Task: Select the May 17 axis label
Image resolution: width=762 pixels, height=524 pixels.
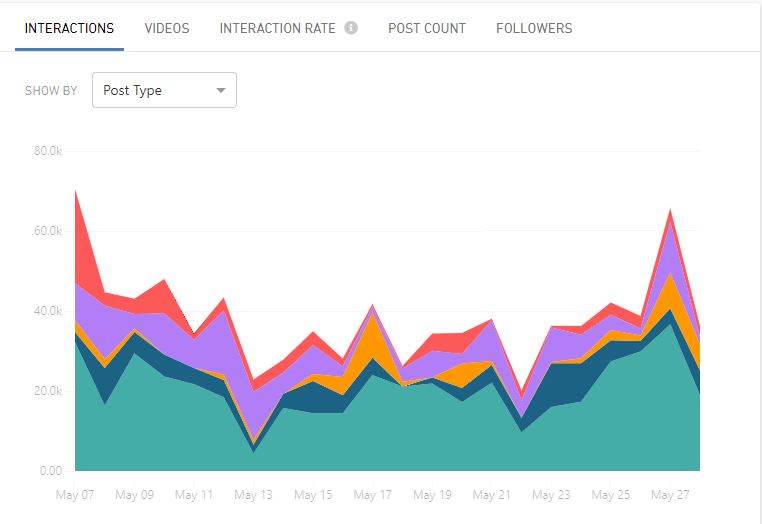Action: (x=373, y=495)
